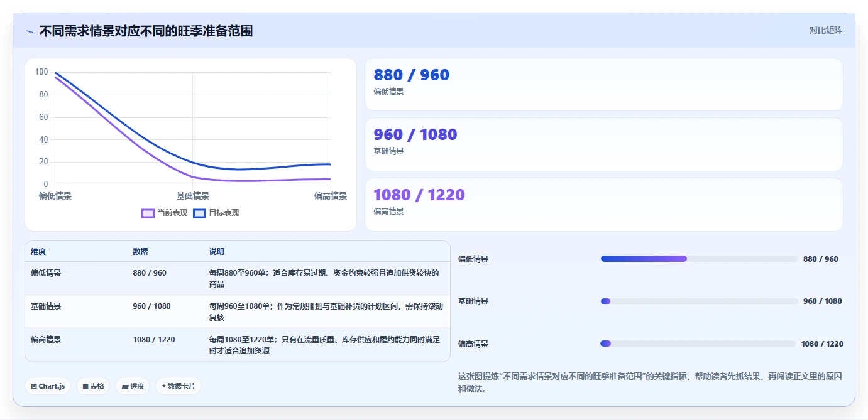
Task: Click the 表格 tag chip
Action: tap(94, 386)
